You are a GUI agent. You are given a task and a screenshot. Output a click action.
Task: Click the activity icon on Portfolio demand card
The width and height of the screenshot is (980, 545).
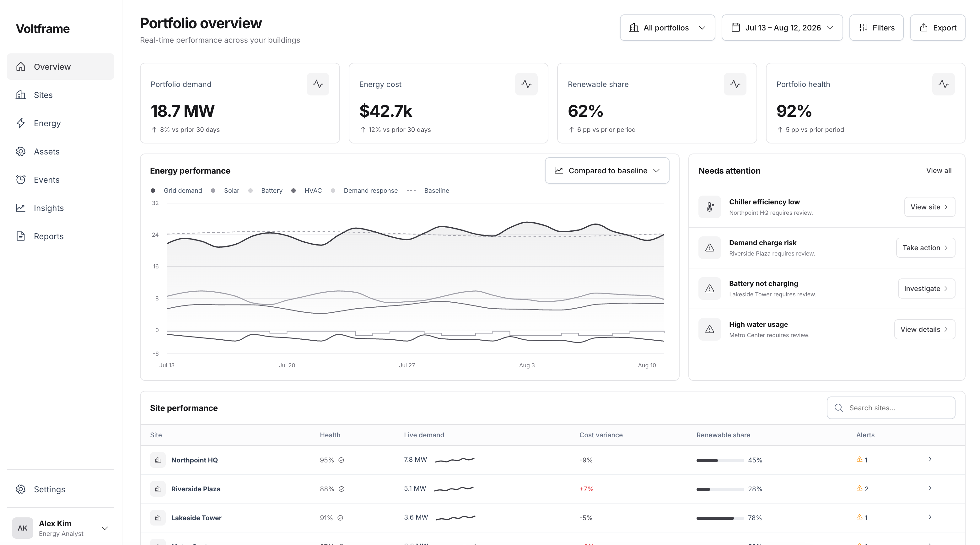[x=318, y=84]
